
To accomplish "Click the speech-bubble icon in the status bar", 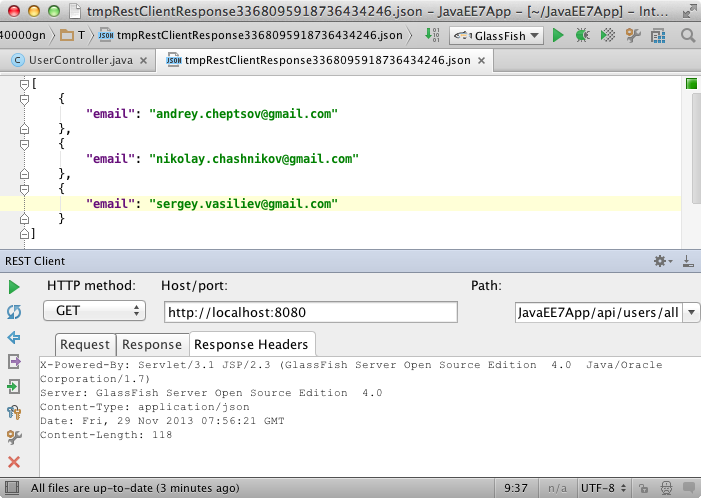I will pyautogui.click(x=689, y=487).
